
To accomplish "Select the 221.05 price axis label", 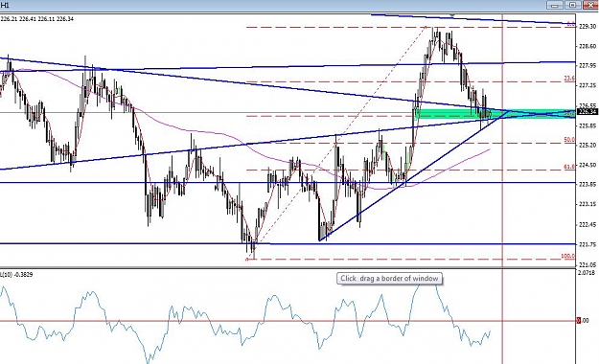I will click(587, 264).
